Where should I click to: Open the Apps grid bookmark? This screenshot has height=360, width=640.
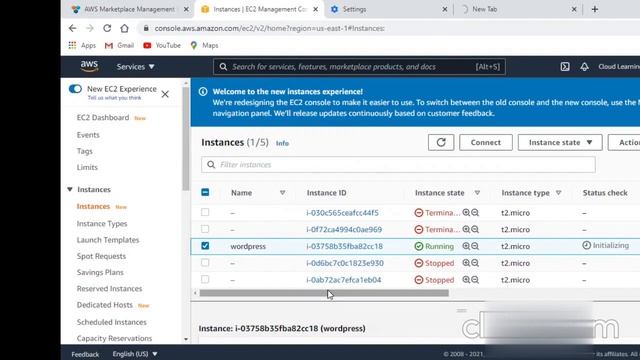tap(82, 45)
